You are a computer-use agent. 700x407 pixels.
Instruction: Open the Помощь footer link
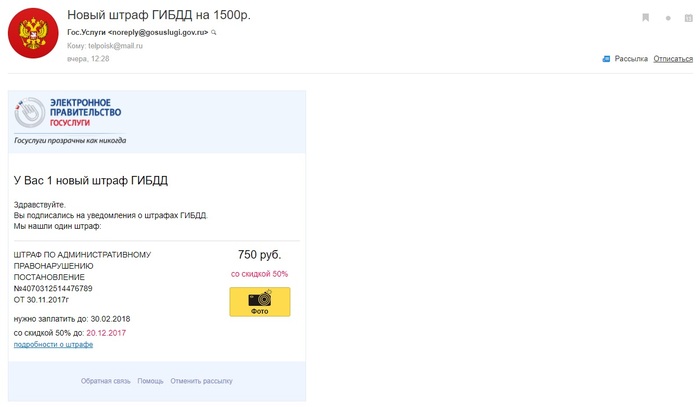[150, 381]
